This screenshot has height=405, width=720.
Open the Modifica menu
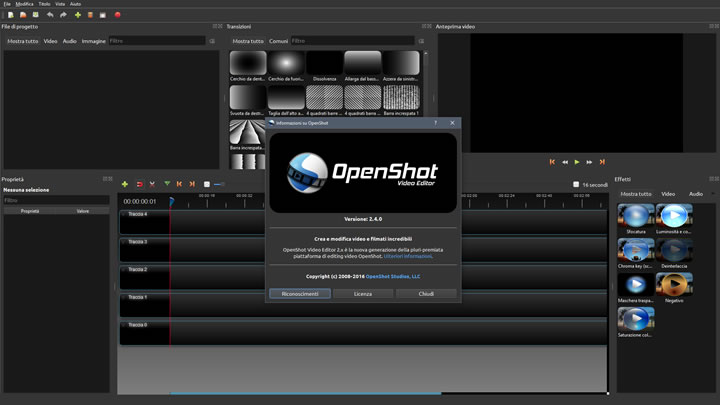[25, 4]
